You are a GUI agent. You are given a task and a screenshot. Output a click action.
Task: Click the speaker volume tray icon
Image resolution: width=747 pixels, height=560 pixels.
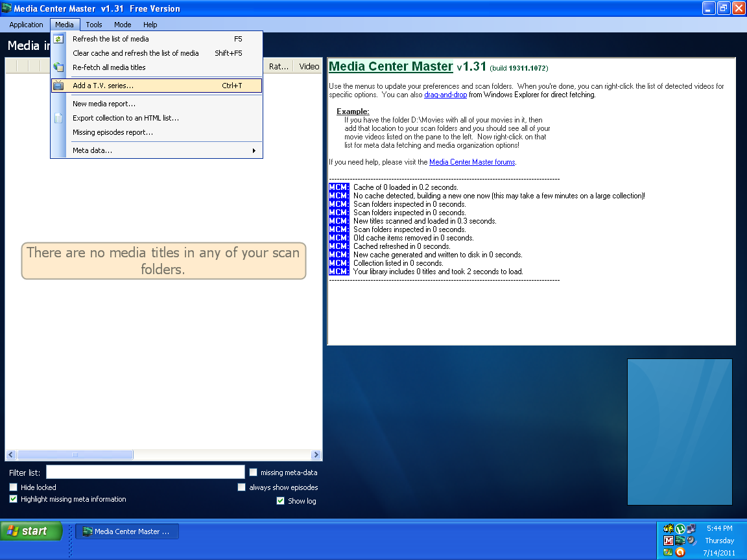[692, 541]
